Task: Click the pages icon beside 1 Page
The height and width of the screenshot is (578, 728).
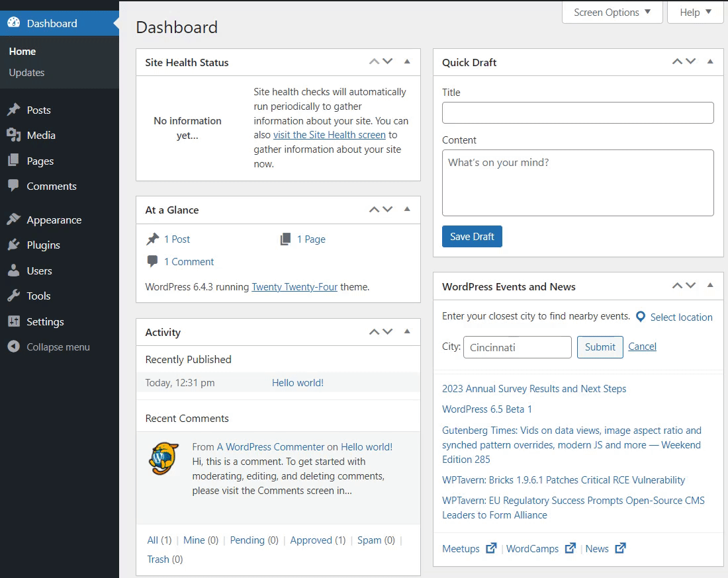Action: pyautogui.click(x=285, y=239)
